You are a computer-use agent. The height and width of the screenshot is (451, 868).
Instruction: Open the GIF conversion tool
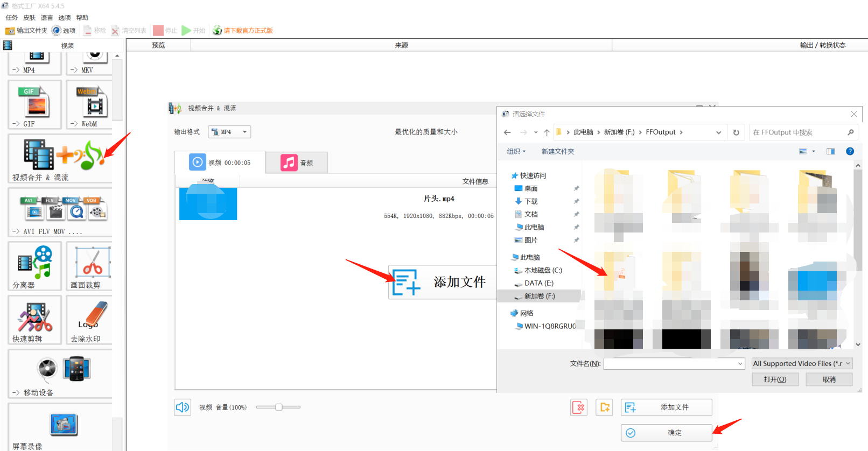pos(35,104)
